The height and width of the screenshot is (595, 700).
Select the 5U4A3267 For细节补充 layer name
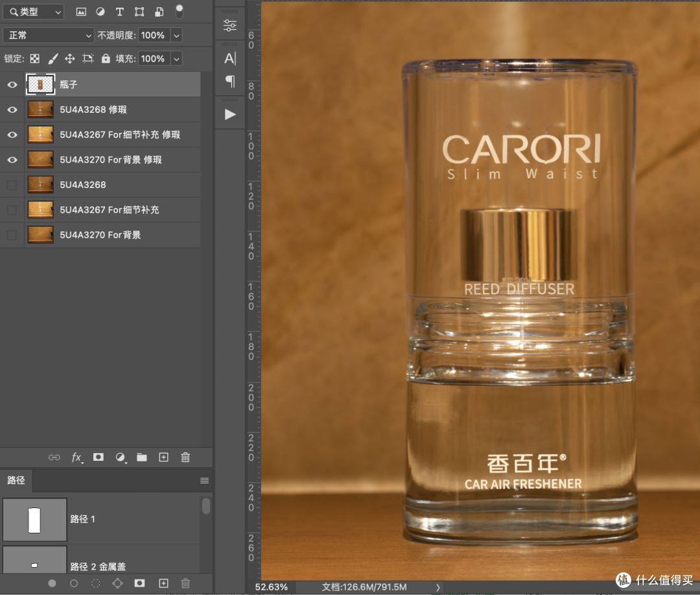110,210
